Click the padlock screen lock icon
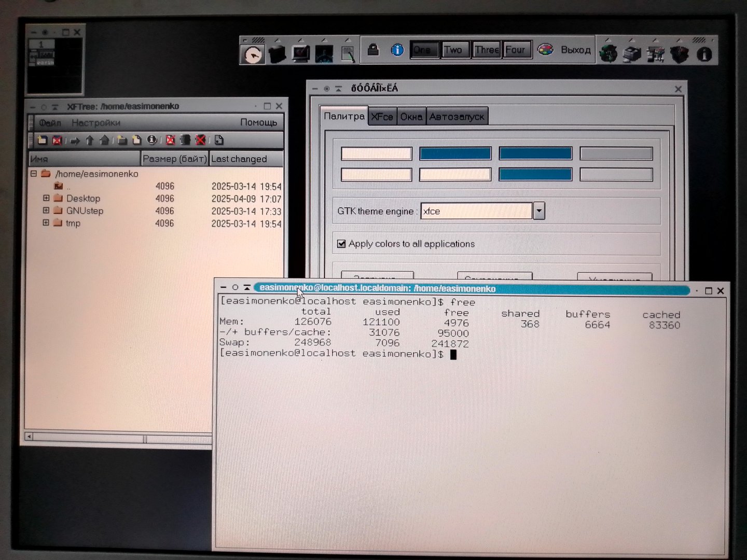This screenshot has width=747, height=560. pos(373,50)
